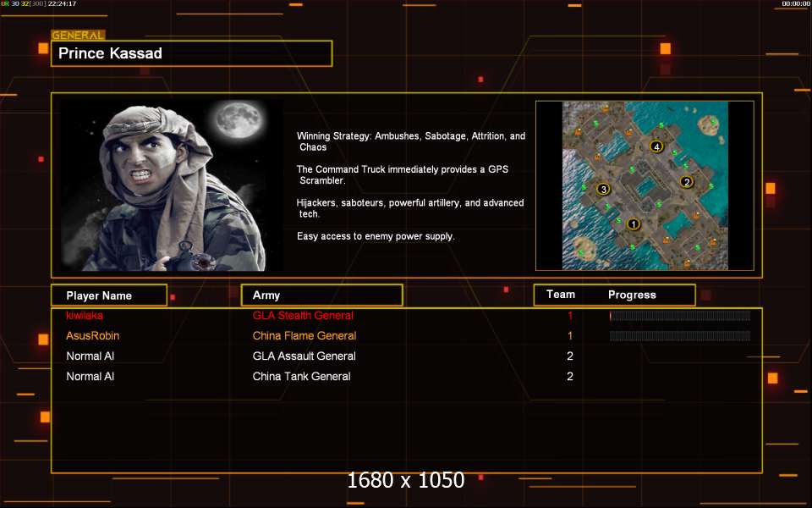Select Normal AI with GLA Assault General
Screen dimensions: 812x508
(x=91, y=356)
